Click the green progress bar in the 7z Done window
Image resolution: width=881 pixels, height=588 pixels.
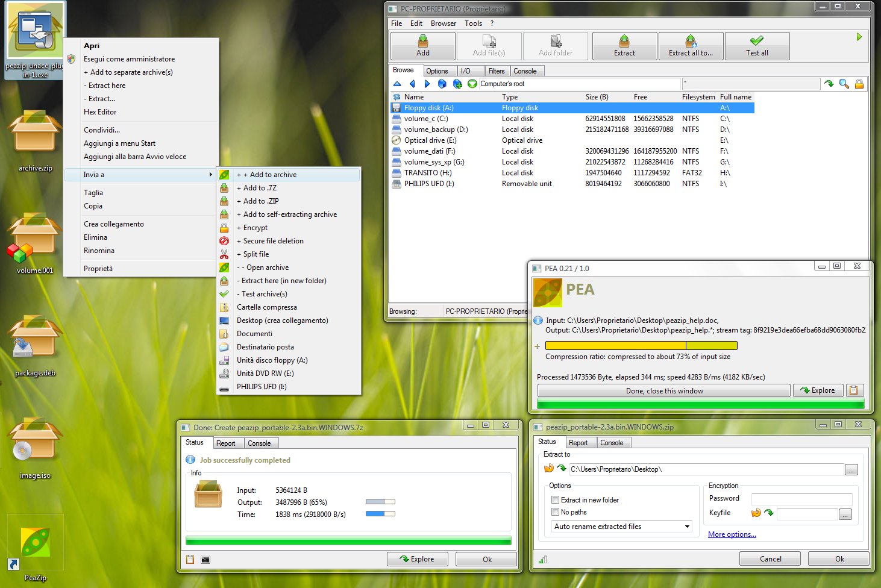click(x=348, y=541)
